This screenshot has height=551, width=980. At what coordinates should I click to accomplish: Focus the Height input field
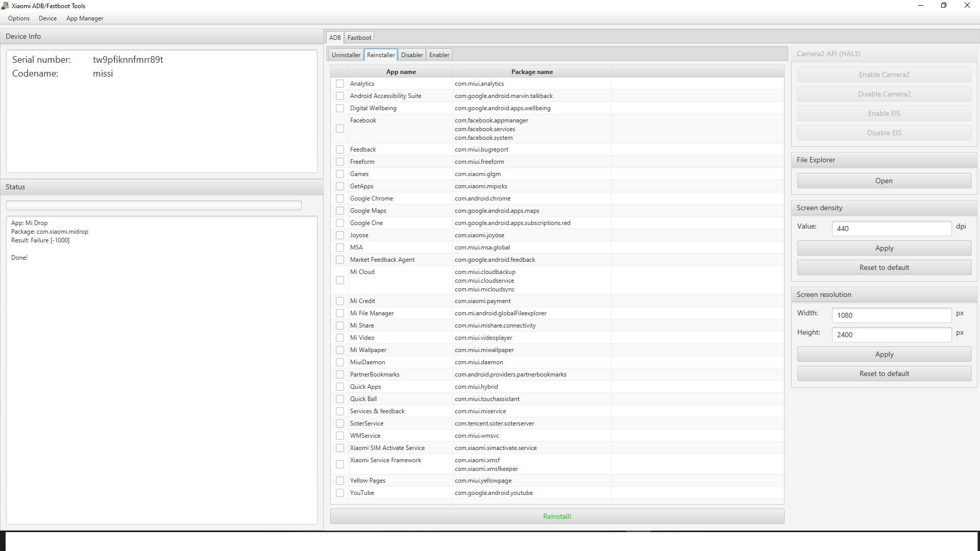tap(892, 335)
